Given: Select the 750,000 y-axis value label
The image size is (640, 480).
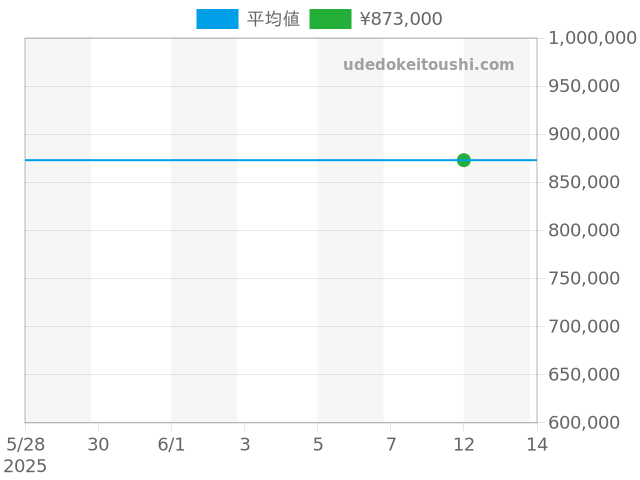Looking at the screenshot, I should [x=591, y=278].
